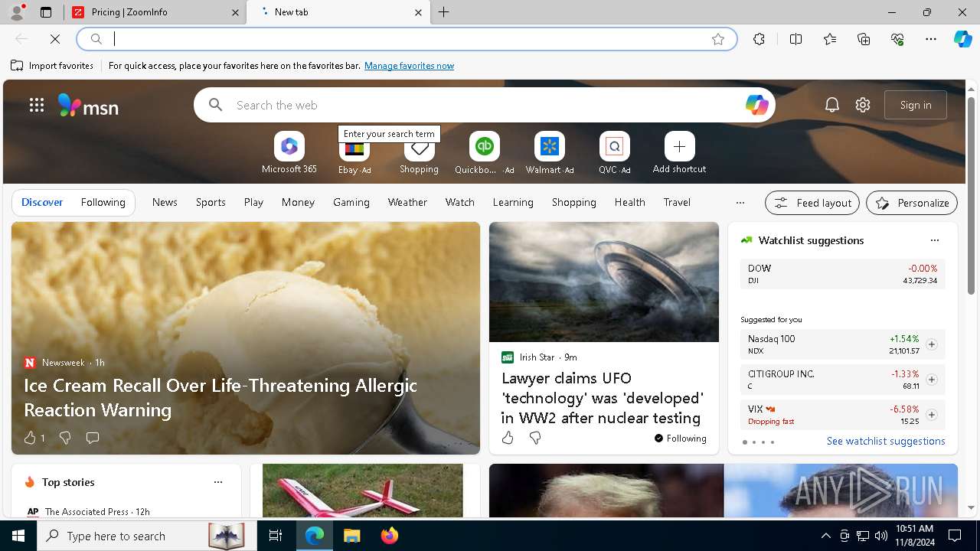Viewport: 980px width, 551px height.
Task: Add Nasdaq 100 to watchlist
Action: point(931,344)
